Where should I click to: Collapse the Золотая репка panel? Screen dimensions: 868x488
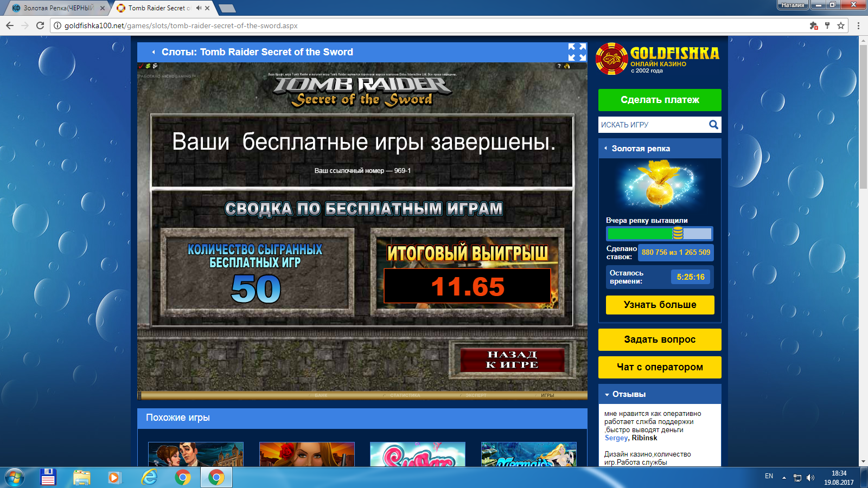(x=605, y=149)
